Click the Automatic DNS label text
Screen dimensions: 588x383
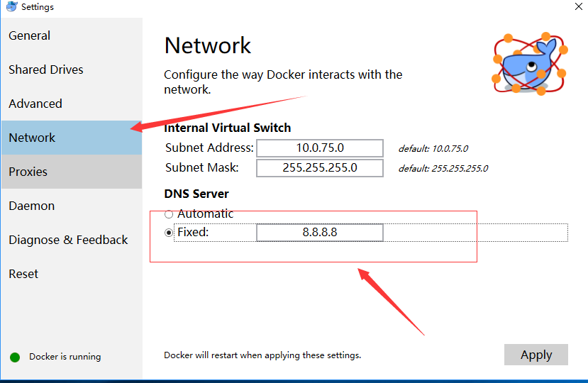tap(205, 213)
